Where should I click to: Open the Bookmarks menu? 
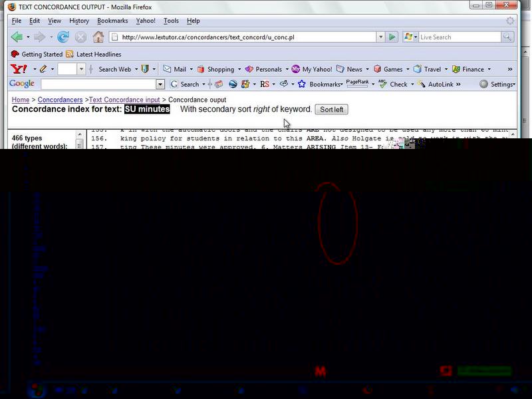coord(112,21)
